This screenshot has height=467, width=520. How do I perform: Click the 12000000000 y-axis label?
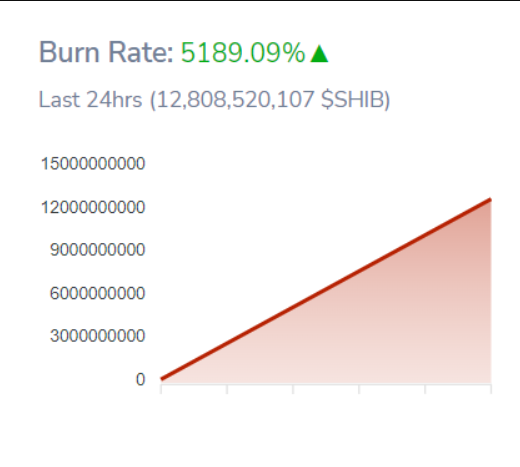click(93, 207)
